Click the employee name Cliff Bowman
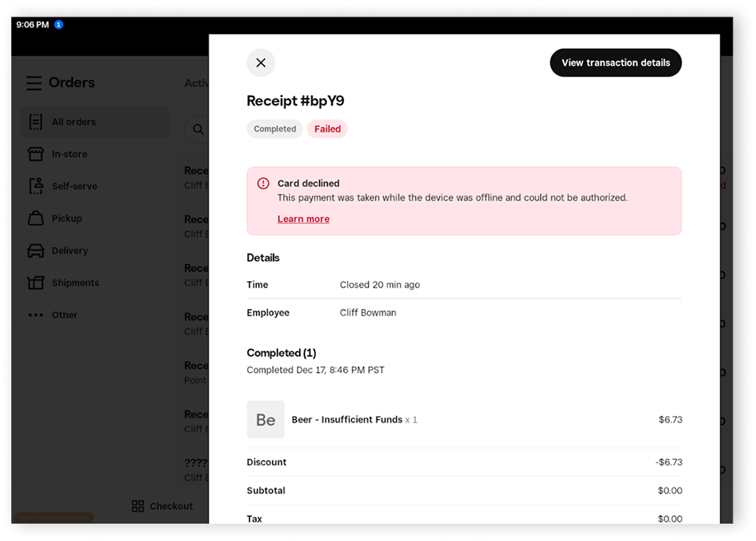756x541 pixels. (368, 313)
